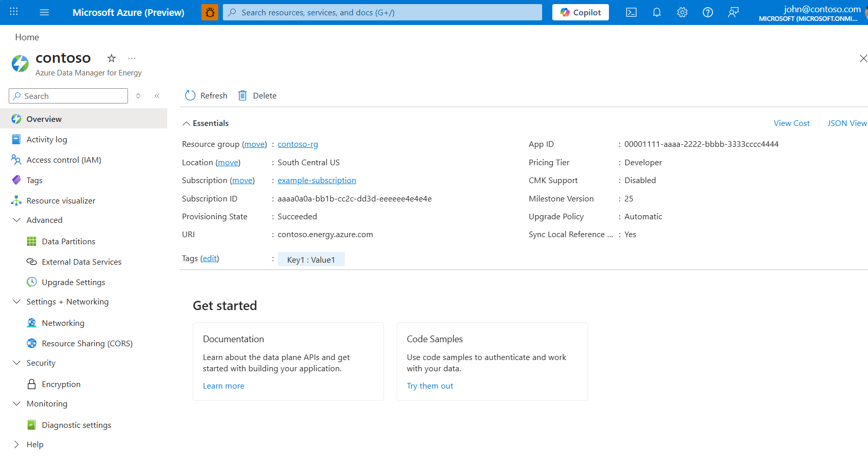Open View Cost link
This screenshot has height=461, width=868.
pos(792,123)
